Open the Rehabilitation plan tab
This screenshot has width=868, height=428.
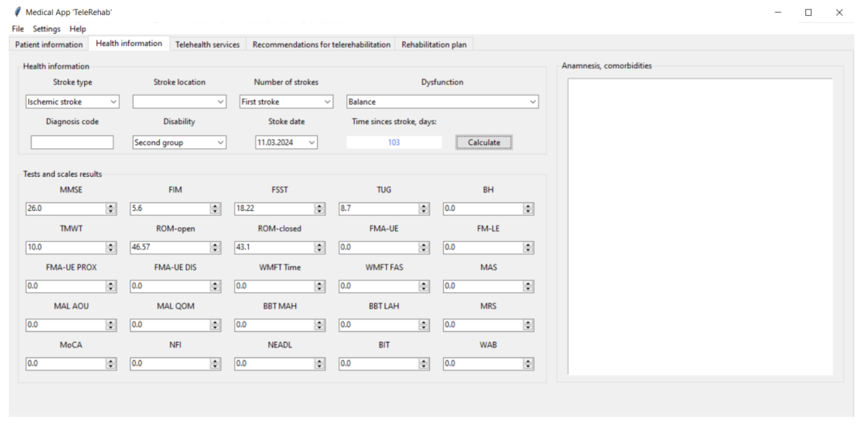[x=434, y=45]
